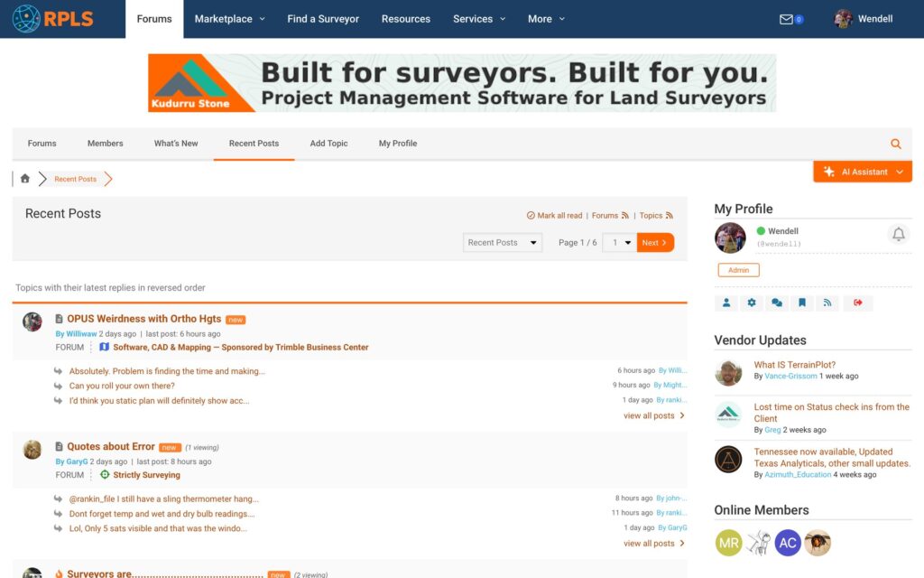Open Lost time on Status check ins update
Viewport: 924px width, 578px height.
831,413
